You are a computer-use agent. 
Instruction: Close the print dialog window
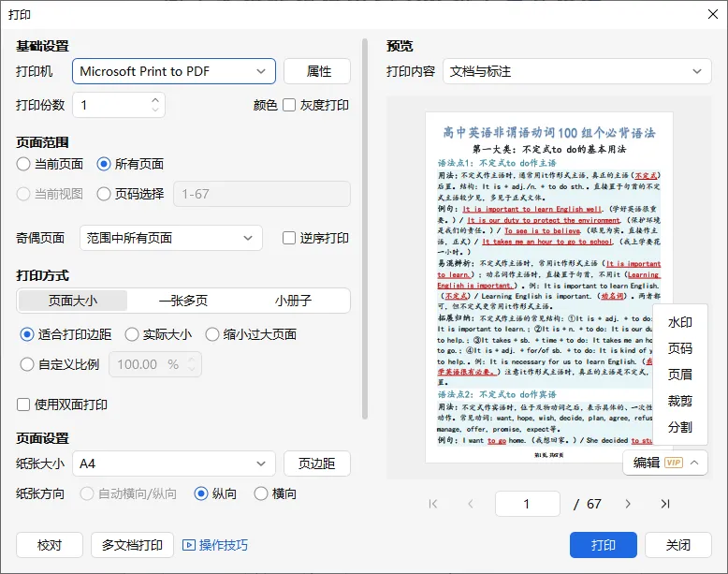click(713, 14)
